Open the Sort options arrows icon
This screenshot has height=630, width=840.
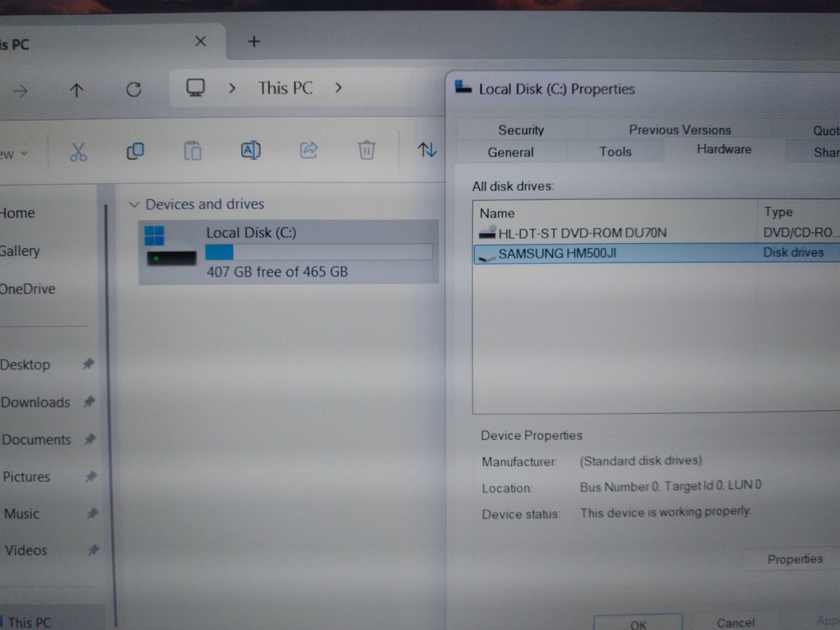coord(427,150)
